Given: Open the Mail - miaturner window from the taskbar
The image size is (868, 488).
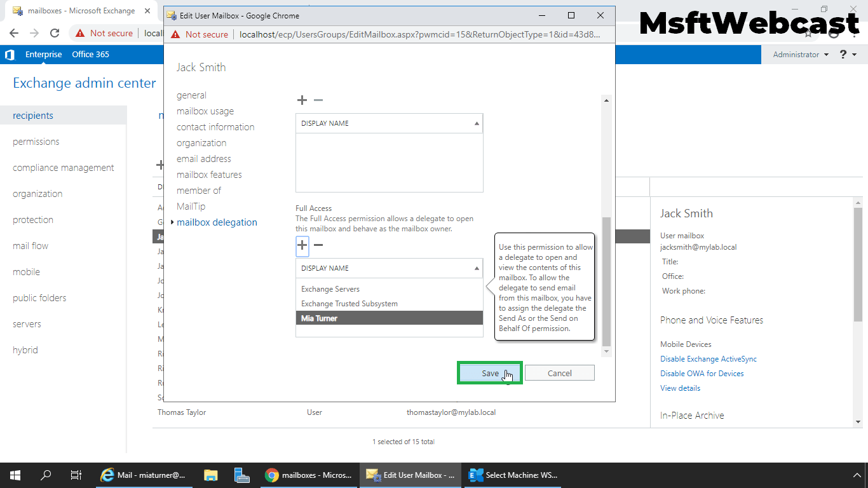Looking at the screenshot, I should (144, 475).
